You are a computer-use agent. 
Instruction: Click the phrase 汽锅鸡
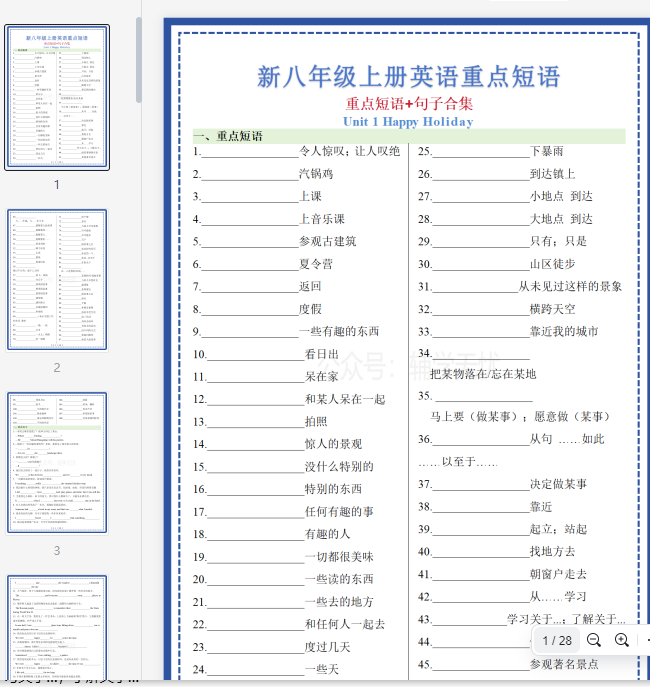(x=316, y=174)
